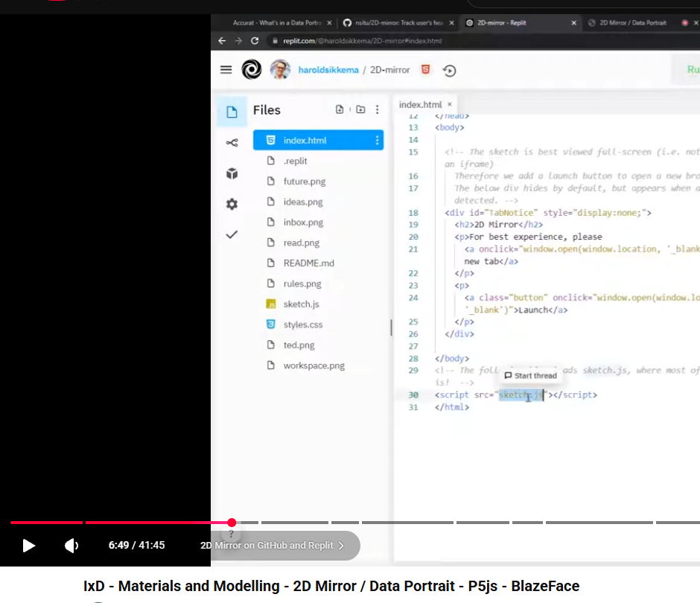Select the checkmark icon in sidebar

pos(232,234)
